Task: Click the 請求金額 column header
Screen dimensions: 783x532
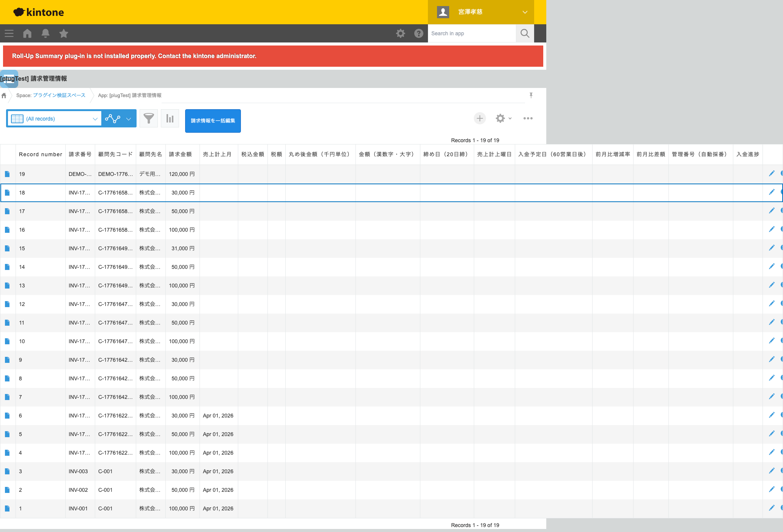Action: 180,154
